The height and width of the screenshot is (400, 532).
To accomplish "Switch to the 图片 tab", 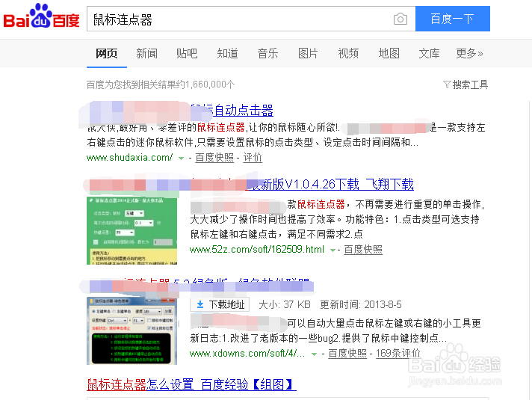I will [308, 53].
